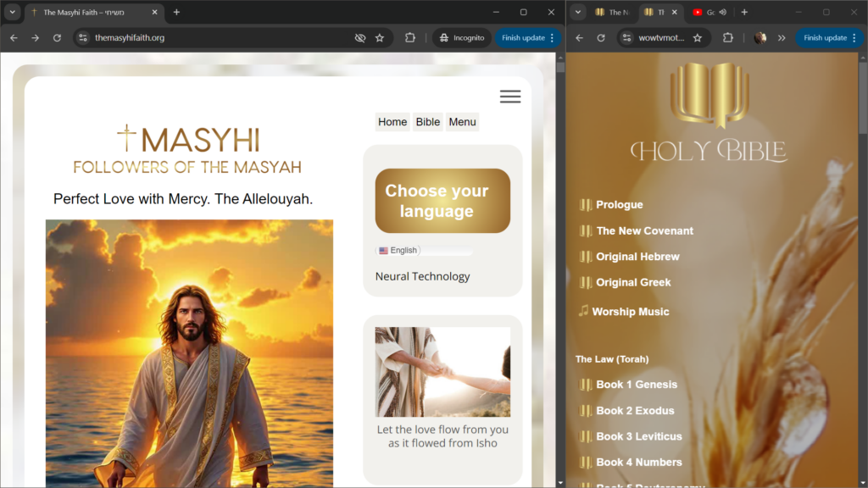
Task: Show hidden toolbar items via double chevron
Action: (781, 38)
